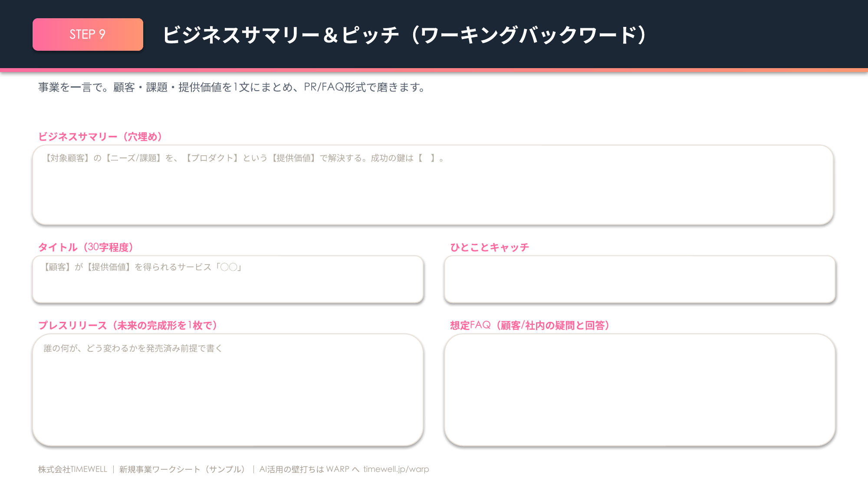Click the 想定FAQ text area
This screenshot has width=868, height=488.
[x=640, y=390]
